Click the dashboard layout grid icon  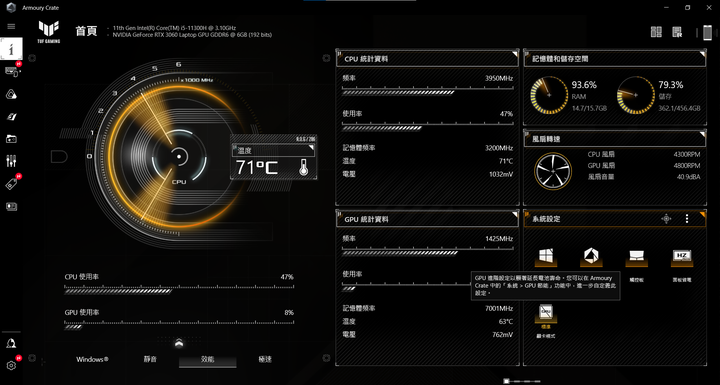tap(656, 32)
